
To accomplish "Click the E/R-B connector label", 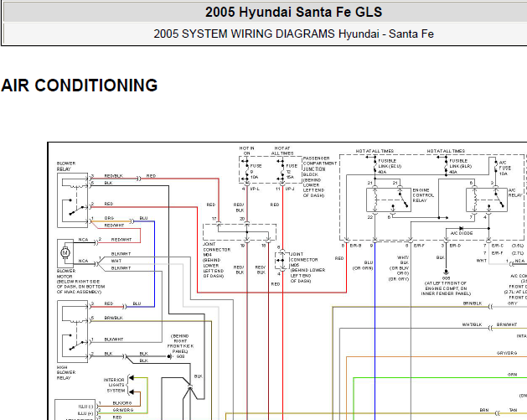I will point(355,246).
